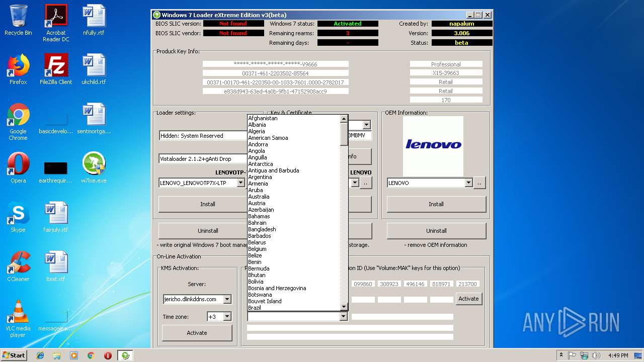Open Windows Explorer from the taskbar
Image resolution: width=644 pixels, height=362 pixels.
point(57,355)
